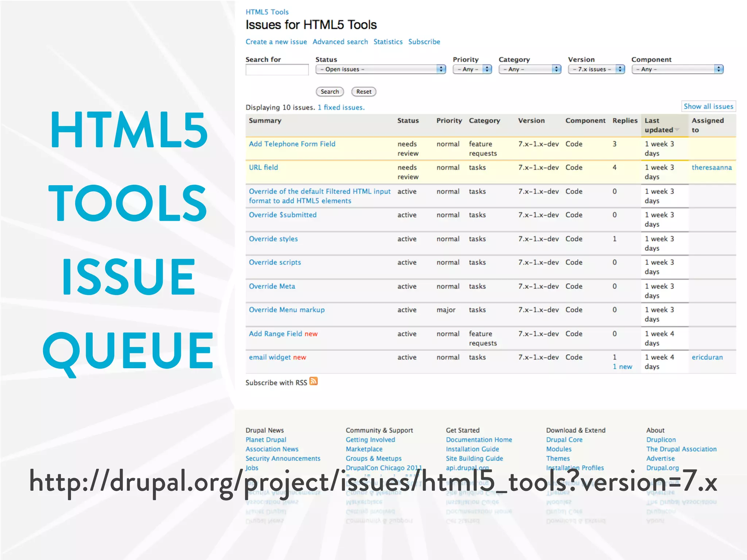Click the Search button
The width and height of the screenshot is (747, 560).
pos(330,92)
